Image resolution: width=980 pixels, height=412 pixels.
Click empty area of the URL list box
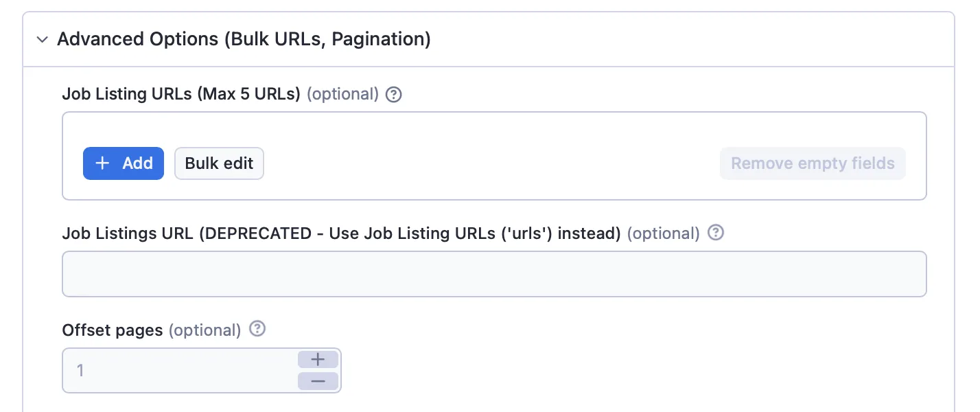[x=494, y=130]
